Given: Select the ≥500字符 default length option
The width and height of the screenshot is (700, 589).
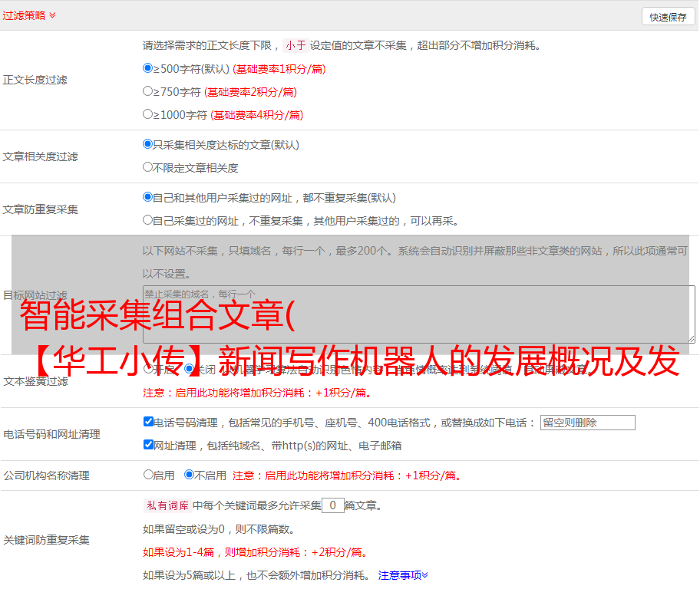Looking at the screenshot, I should pyautogui.click(x=147, y=67).
